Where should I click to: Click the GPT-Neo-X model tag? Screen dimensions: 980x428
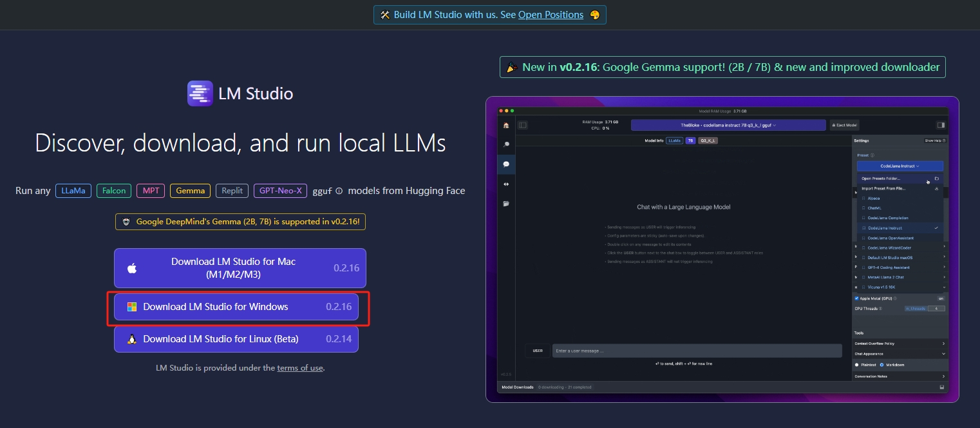(280, 191)
